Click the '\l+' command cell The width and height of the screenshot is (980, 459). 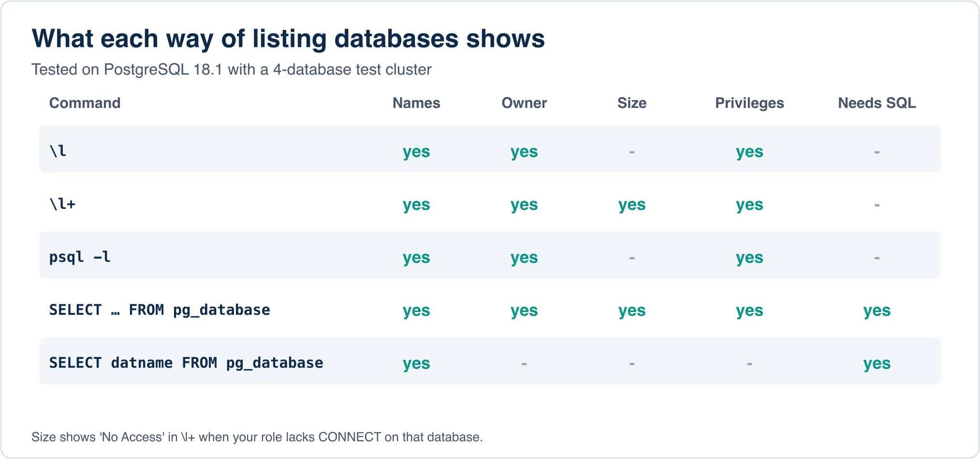coord(63,204)
